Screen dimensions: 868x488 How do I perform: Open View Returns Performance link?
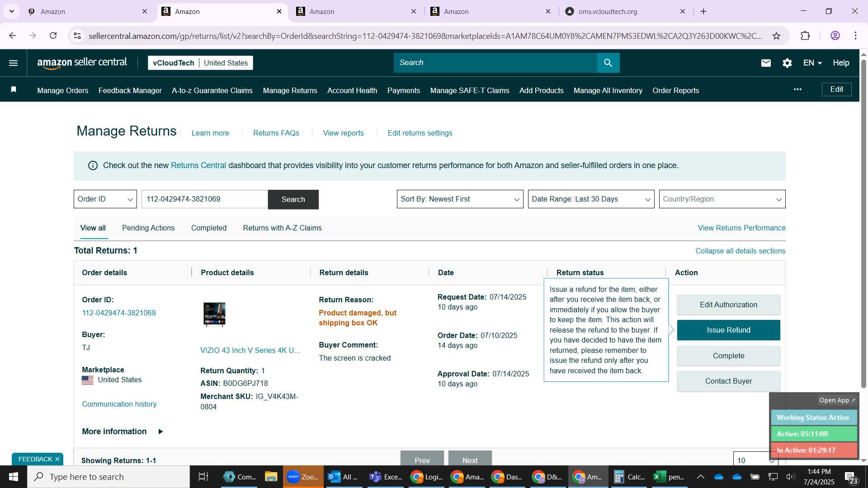click(741, 228)
